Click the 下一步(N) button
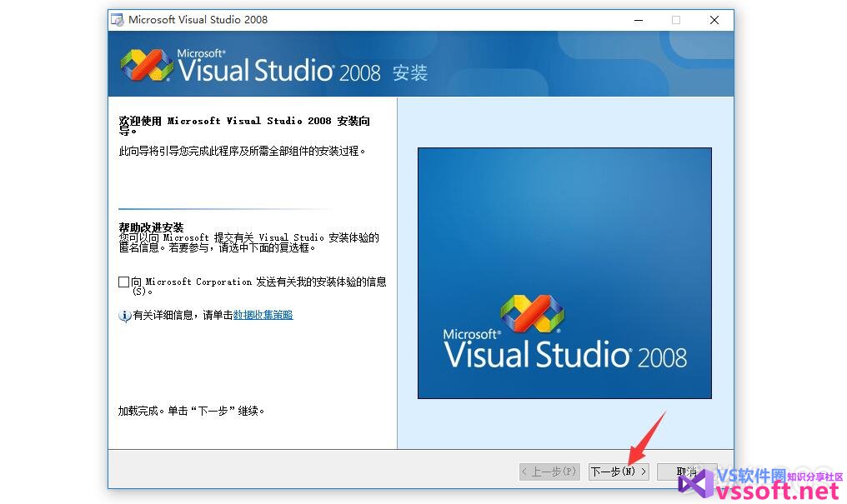Screen dimensions: 847x504 [x=619, y=472]
